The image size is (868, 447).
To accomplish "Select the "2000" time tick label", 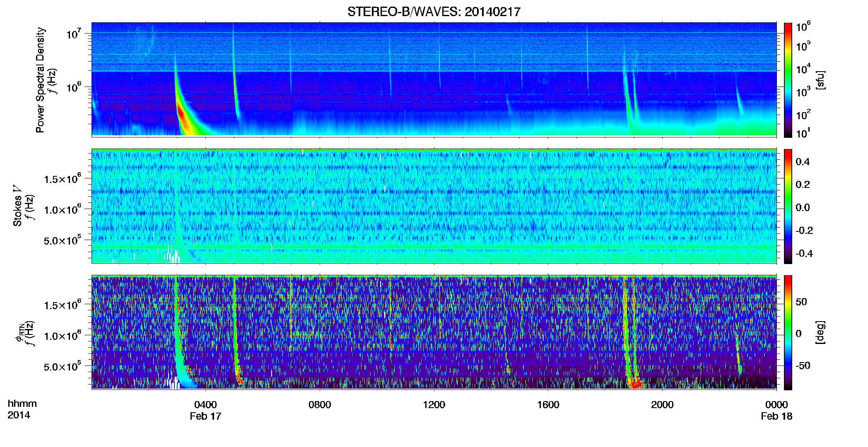I will coord(662,405).
